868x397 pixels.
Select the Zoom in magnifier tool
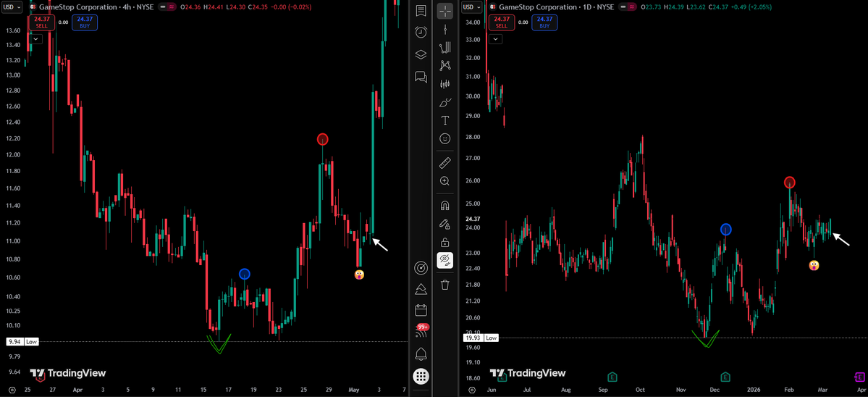click(x=445, y=181)
